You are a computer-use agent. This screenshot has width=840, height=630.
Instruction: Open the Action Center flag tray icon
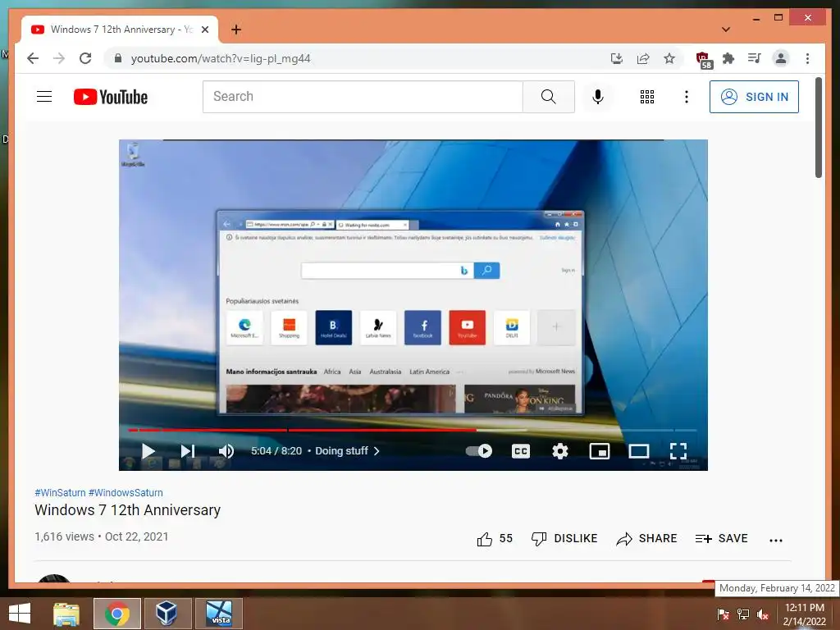pyautogui.click(x=723, y=614)
